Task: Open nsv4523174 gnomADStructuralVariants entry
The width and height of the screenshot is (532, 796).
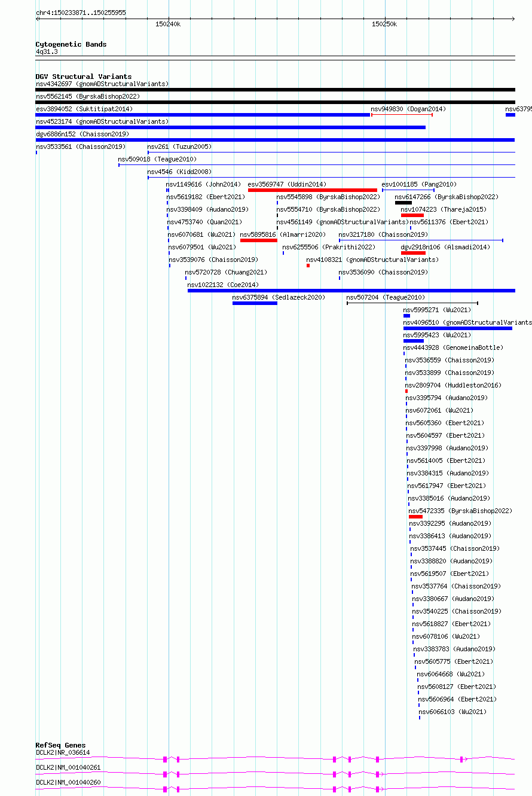Action: point(102,121)
